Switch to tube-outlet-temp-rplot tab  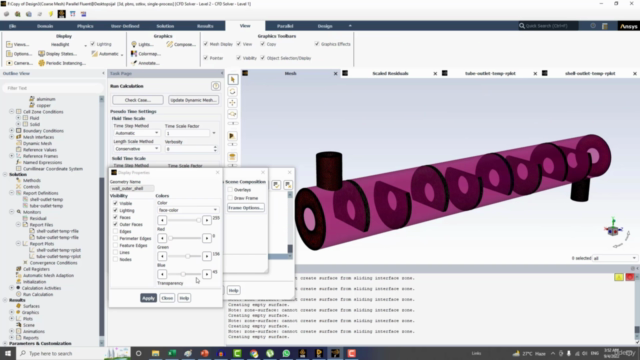[x=490, y=73]
